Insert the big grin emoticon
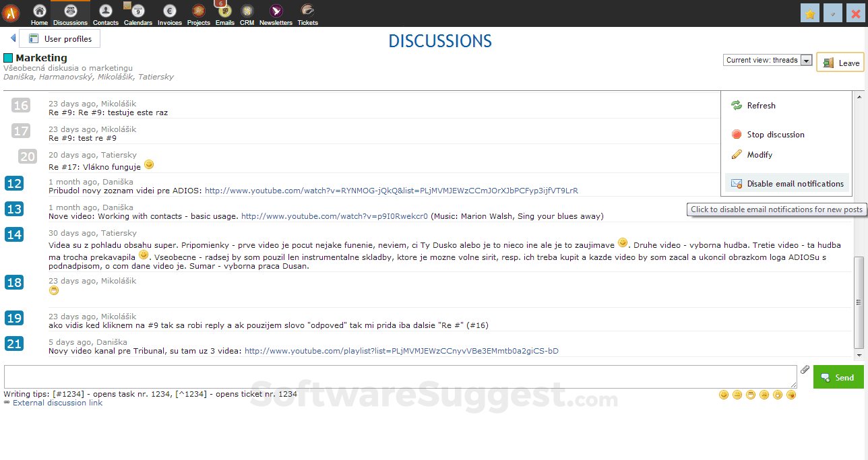 (x=751, y=395)
